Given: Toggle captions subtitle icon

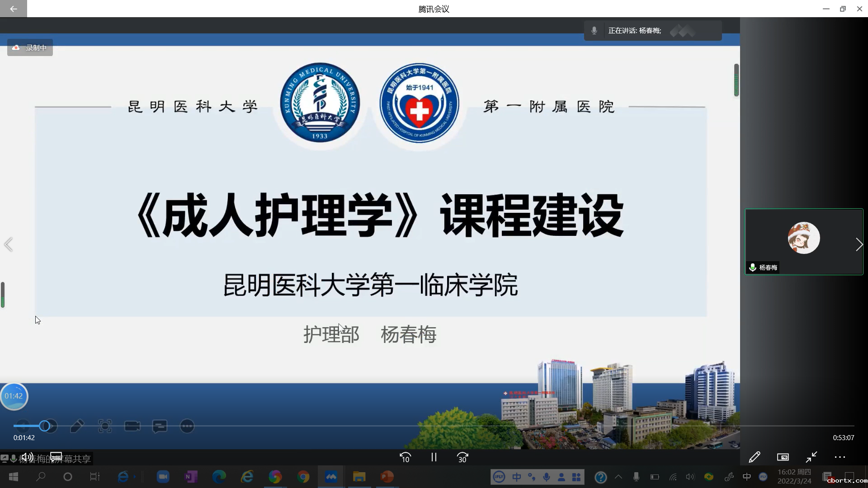Looking at the screenshot, I should 56,457.
